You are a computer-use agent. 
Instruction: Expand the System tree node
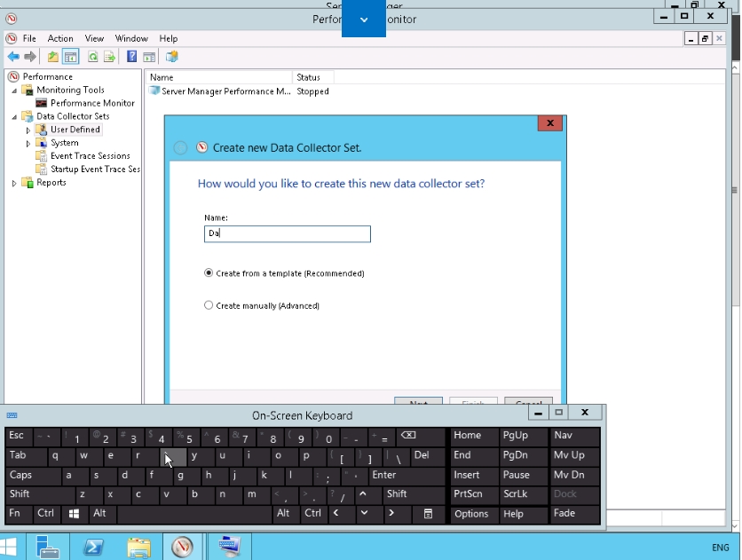[28, 143]
